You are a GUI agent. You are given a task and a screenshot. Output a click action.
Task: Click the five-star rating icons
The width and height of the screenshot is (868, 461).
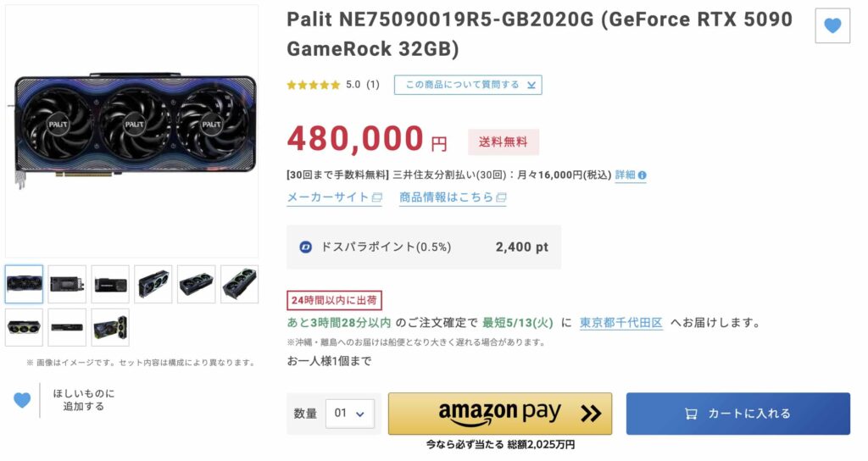(314, 85)
